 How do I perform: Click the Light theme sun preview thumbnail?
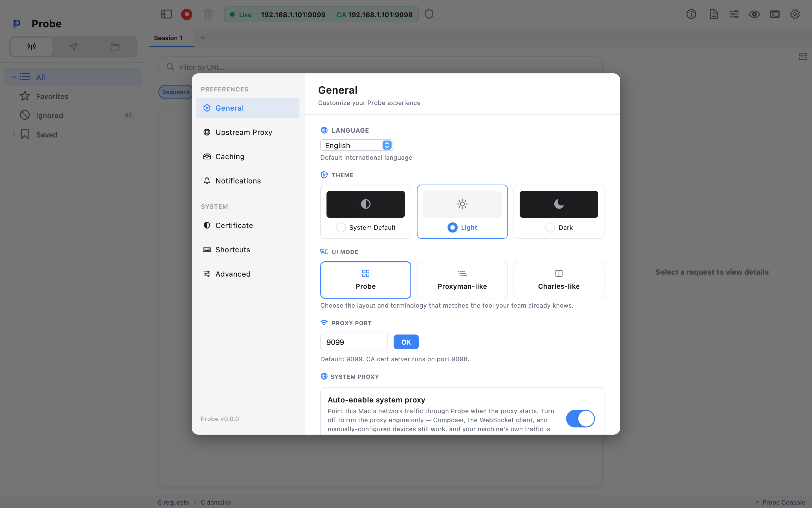462,204
